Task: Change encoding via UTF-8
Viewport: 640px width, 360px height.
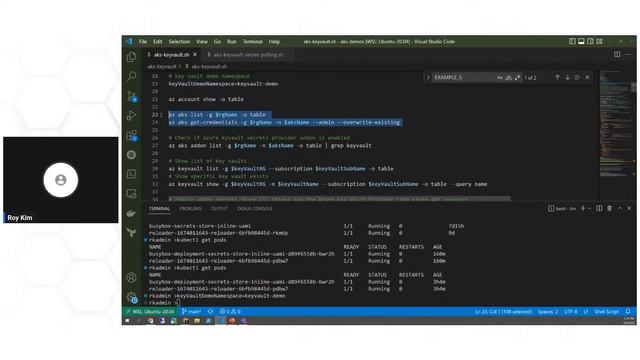Action: point(571,311)
